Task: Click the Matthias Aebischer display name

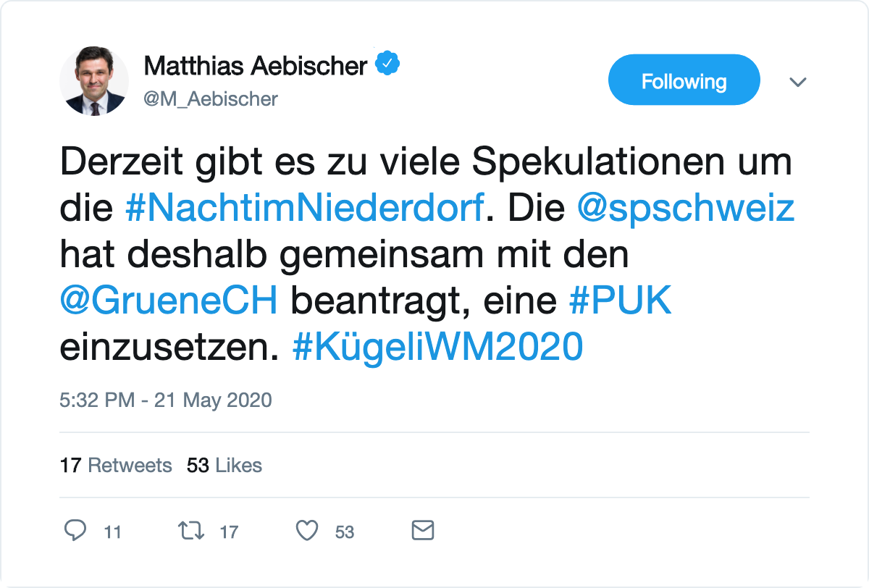Action: tap(256, 66)
